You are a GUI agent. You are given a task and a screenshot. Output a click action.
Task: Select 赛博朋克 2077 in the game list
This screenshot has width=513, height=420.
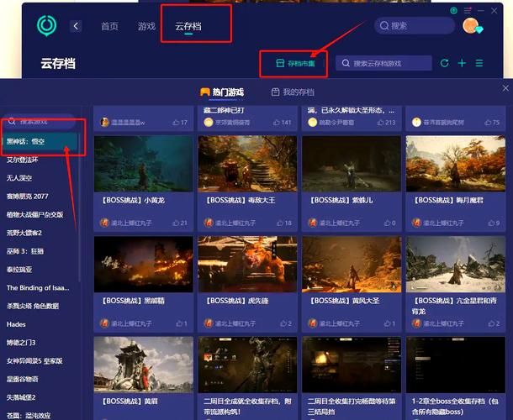click(28, 197)
